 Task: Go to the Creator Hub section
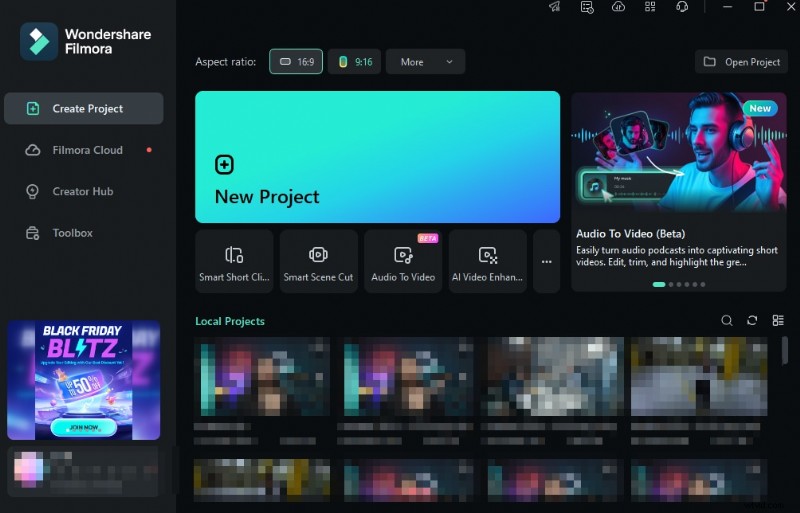point(82,192)
